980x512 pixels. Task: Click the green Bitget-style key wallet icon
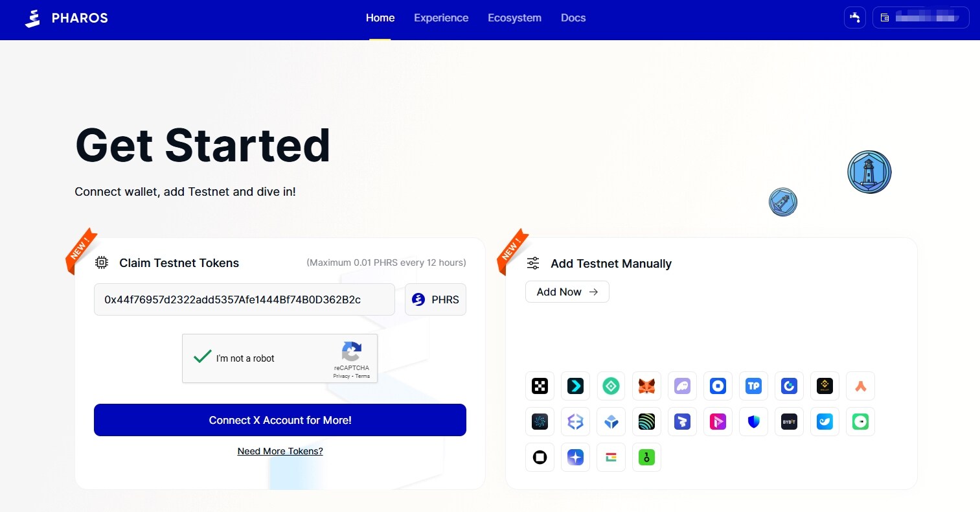pos(646,458)
